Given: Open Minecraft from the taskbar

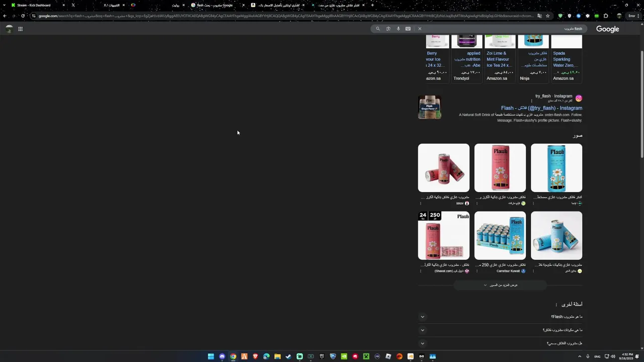Looking at the screenshot, I should (x=366, y=356).
